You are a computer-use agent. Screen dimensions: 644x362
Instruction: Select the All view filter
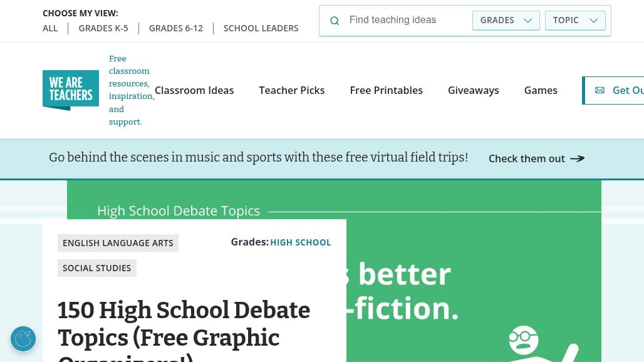[x=50, y=28]
